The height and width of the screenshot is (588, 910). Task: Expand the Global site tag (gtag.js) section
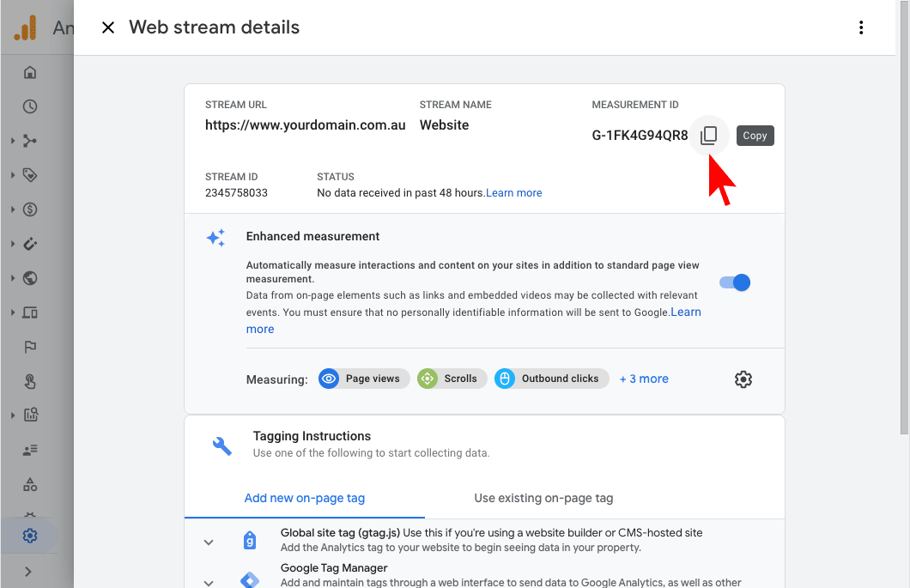point(209,543)
